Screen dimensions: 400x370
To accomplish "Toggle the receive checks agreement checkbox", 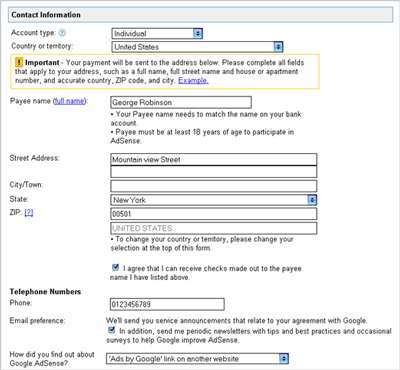I will coord(116,267).
